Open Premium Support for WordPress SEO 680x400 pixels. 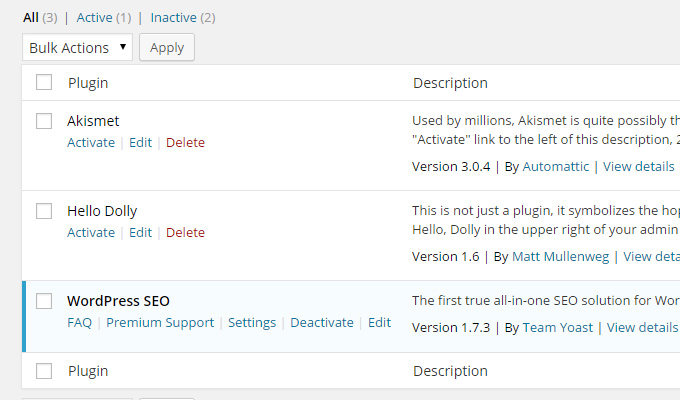tap(160, 323)
